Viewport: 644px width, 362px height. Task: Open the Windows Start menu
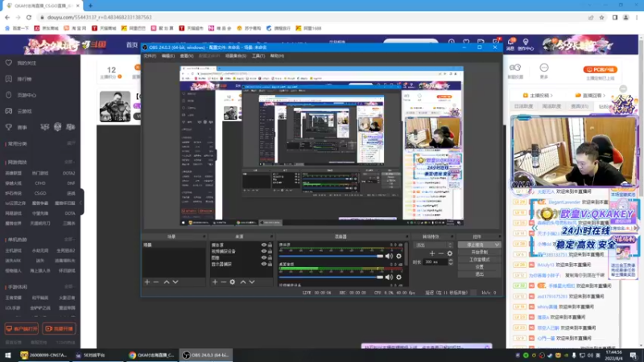tap(7, 355)
